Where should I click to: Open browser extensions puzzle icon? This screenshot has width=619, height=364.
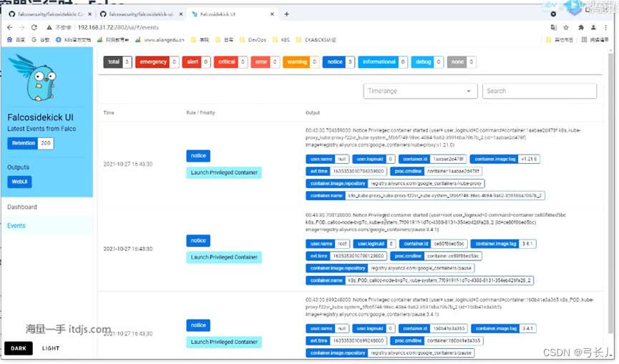(x=580, y=28)
